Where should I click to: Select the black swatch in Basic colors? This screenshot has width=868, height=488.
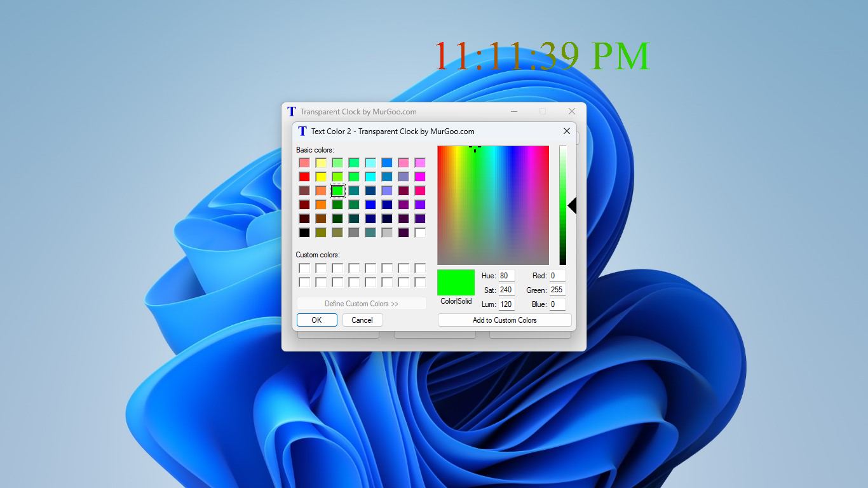point(304,233)
